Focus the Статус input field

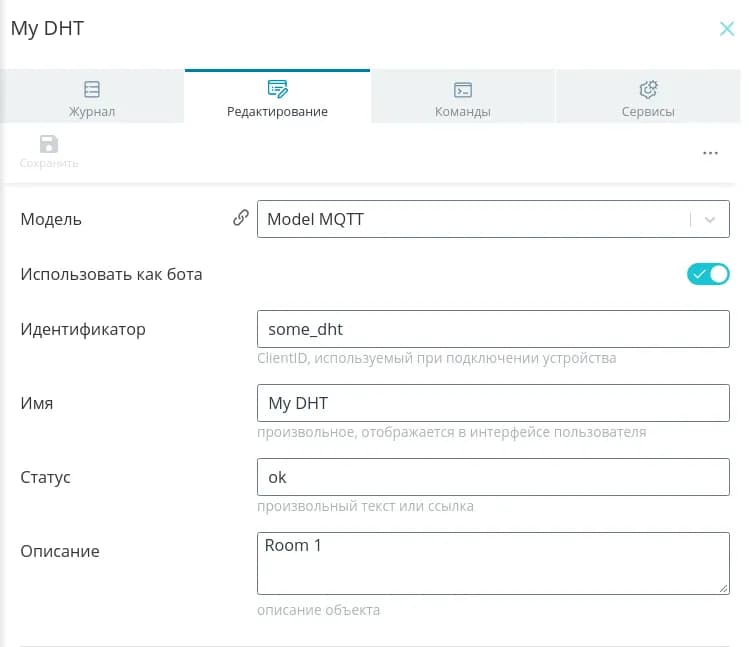click(x=493, y=477)
